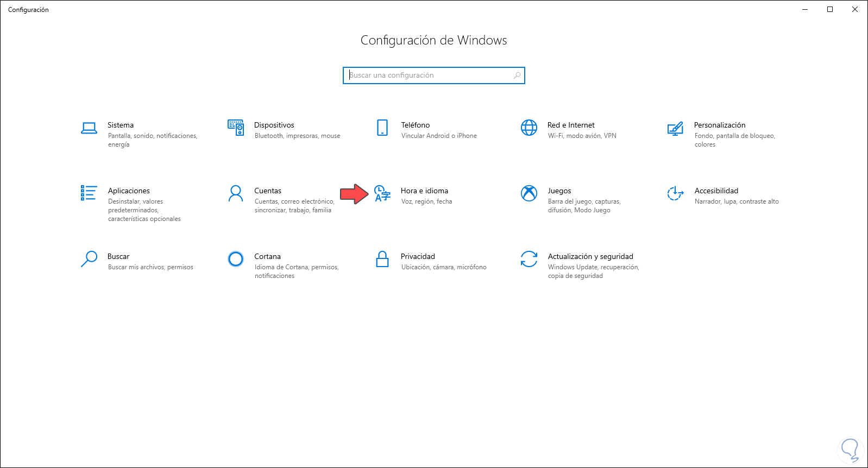Screen dimensions: 868x468
Task: Click the 'Actualización y seguridad' title
Action: pos(590,256)
